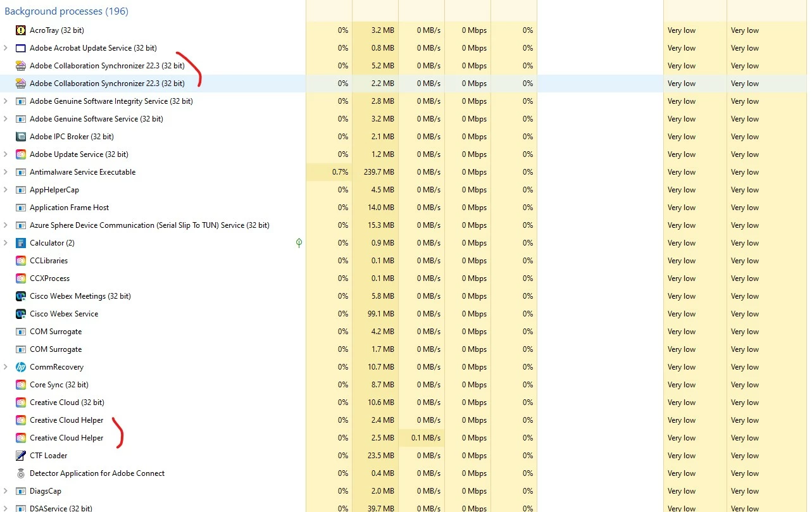Screen dimensions: 812x512
Task: Click the Core Sync icon
Action: pos(20,385)
